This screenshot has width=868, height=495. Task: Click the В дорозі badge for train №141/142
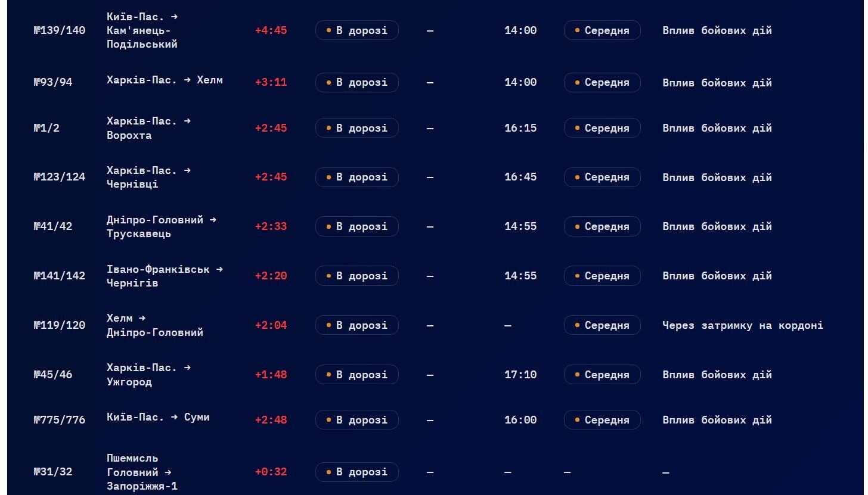tap(356, 276)
